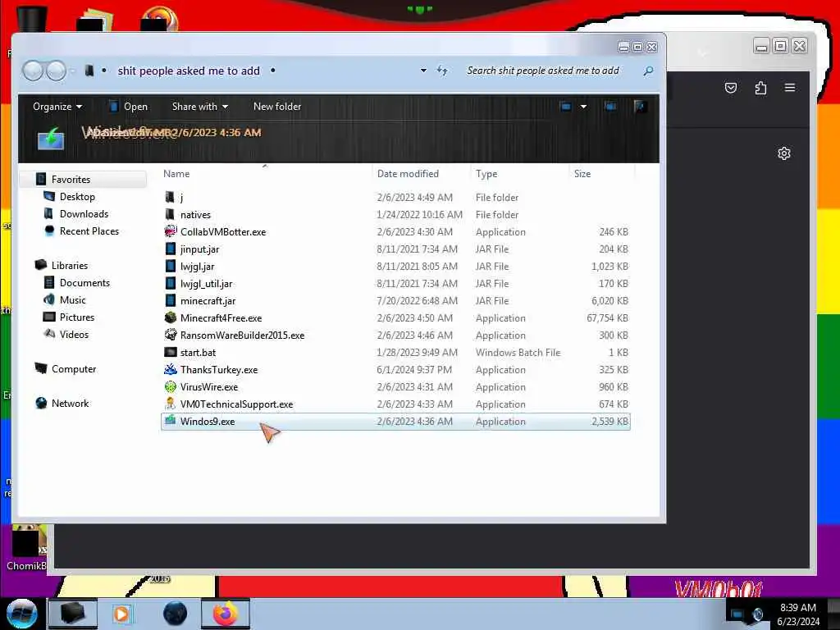This screenshot has height=630, width=840.
Task: Sort files by the Size column
Action: point(582,174)
